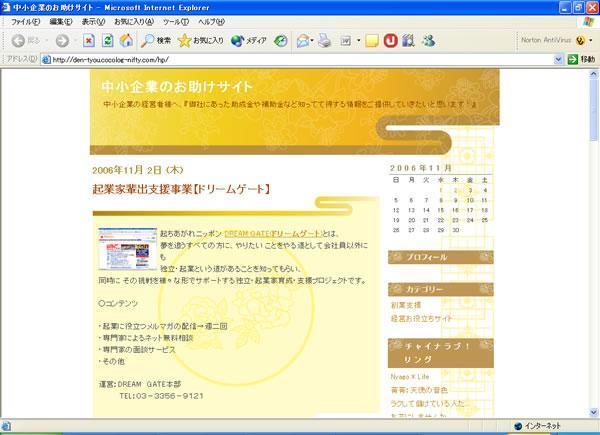Select calendar date 2 in November 2006
The image size is (600, 435).
[x=455, y=190]
